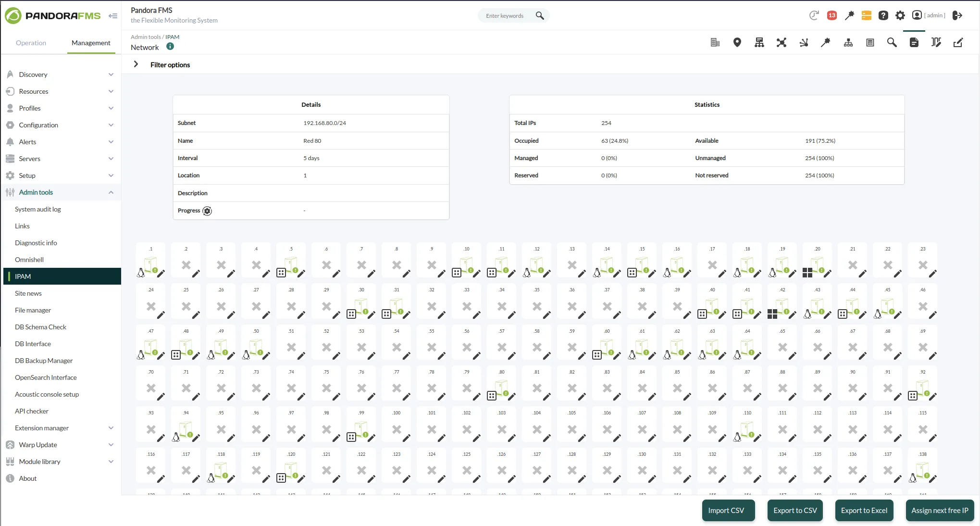Expand the Discovery menu

click(61, 75)
